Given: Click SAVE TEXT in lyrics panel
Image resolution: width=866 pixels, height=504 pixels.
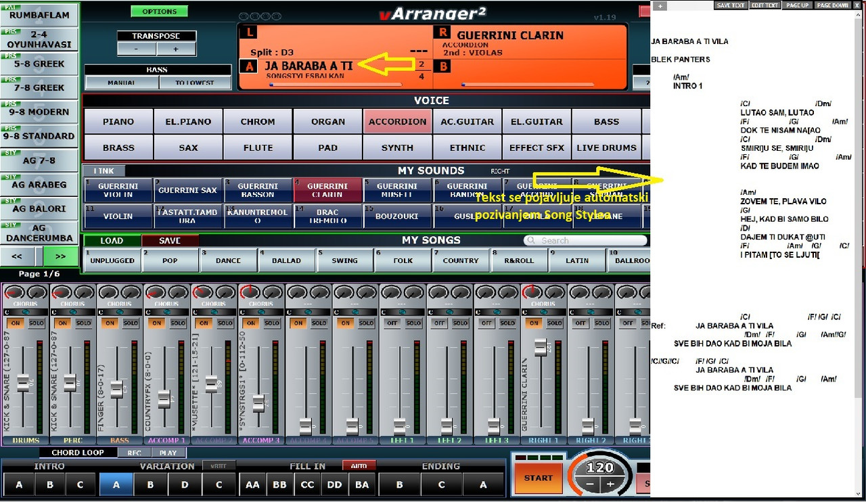Looking at the screenshot, I should (x=731, y=5).
